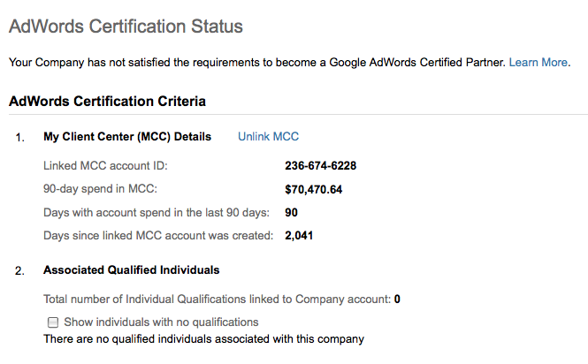Screen dimensions: 588x364
Task: Enable Show individuals with no qualifications checkbox
Action: tap(53, 322)
